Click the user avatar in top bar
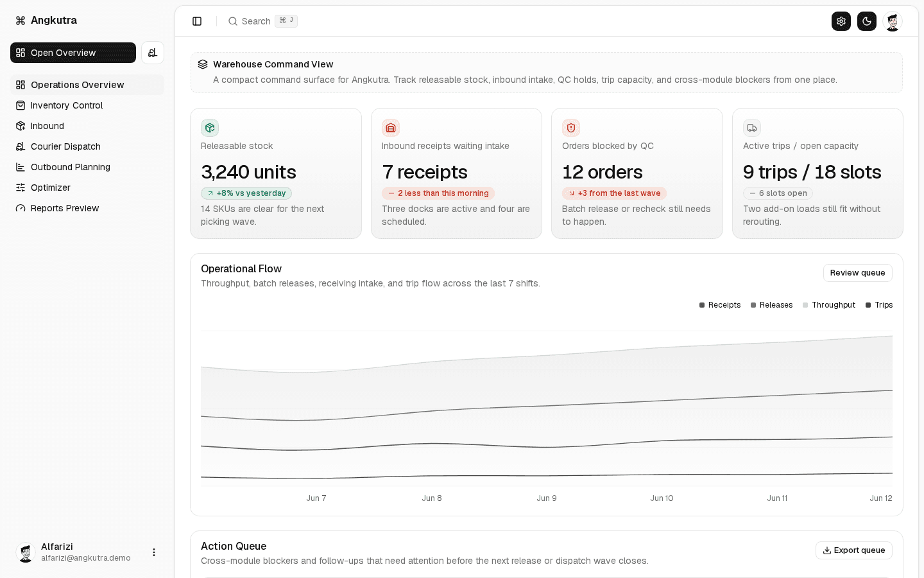 [893, 21]
